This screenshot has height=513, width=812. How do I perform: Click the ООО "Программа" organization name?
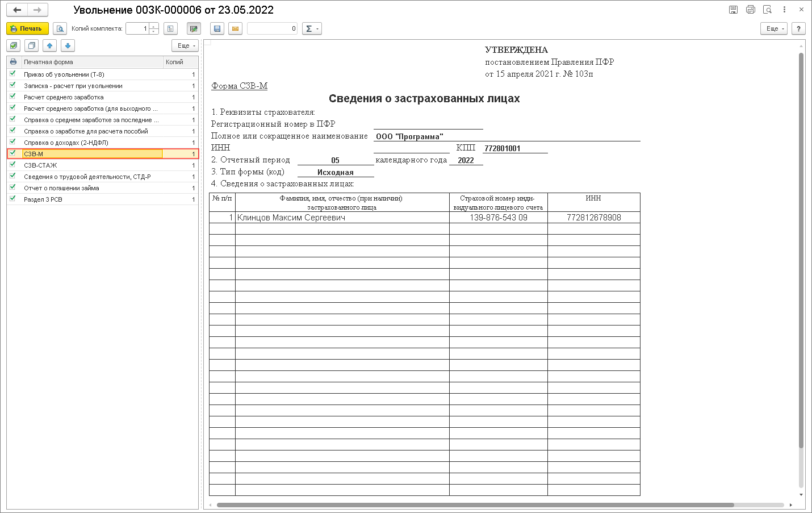coord(409,136)
